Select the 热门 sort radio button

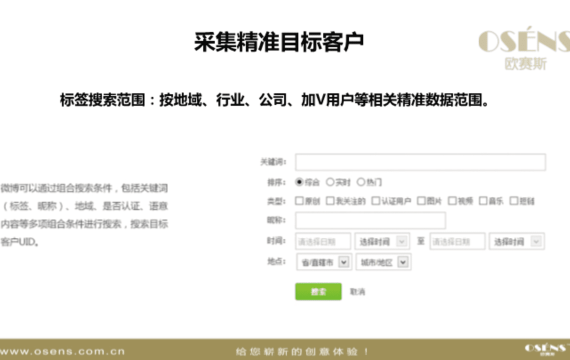point(361,182)
